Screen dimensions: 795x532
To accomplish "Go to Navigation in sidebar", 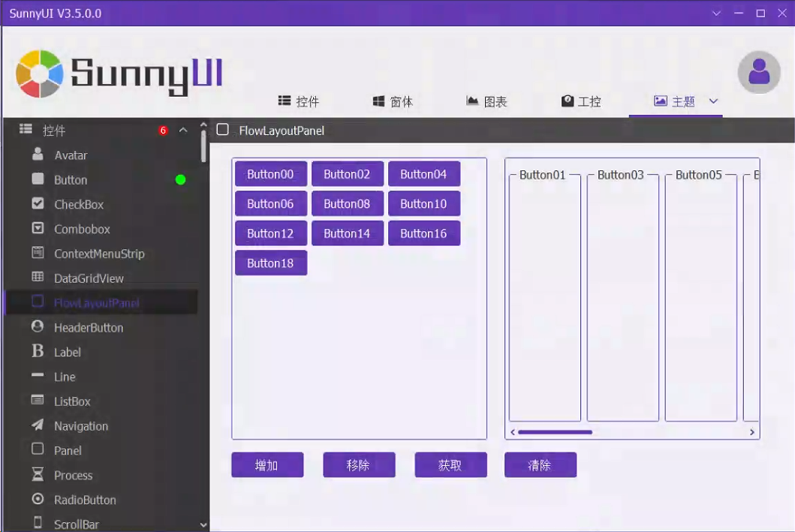I will [x=101, y=425].
